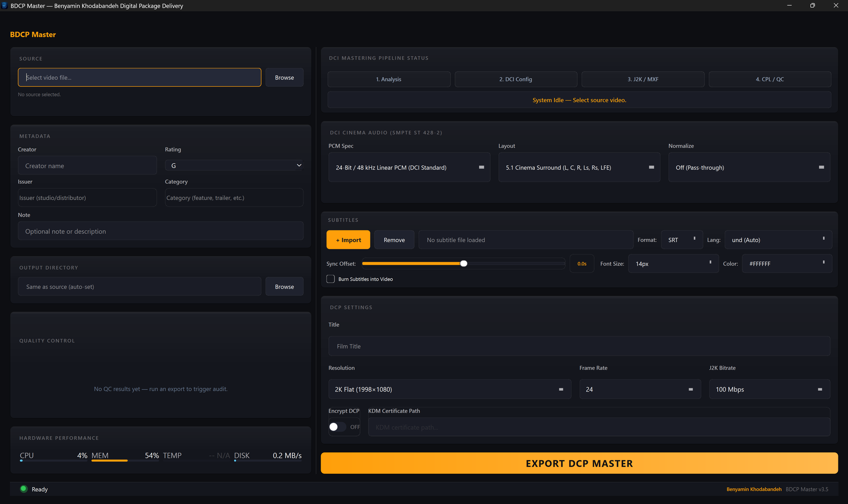The height and width of the screenshot is (504, 848).
Task: Open the Resolution 2K Flat dropdown
Action: (x=450, y=389)
